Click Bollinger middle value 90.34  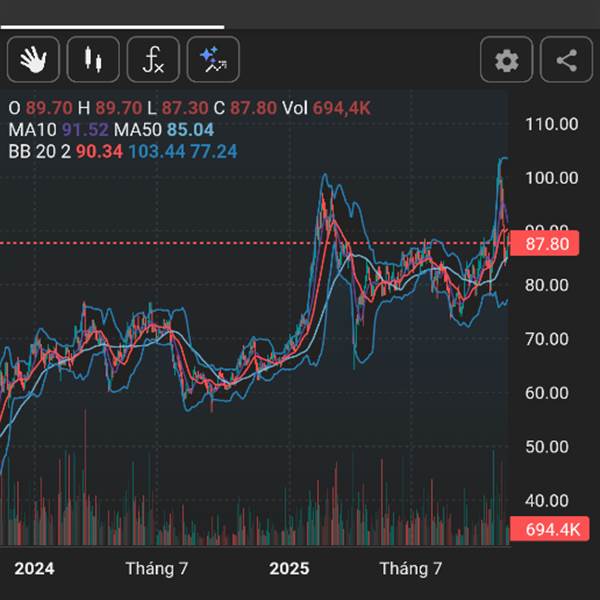click(x=99, y=152)
